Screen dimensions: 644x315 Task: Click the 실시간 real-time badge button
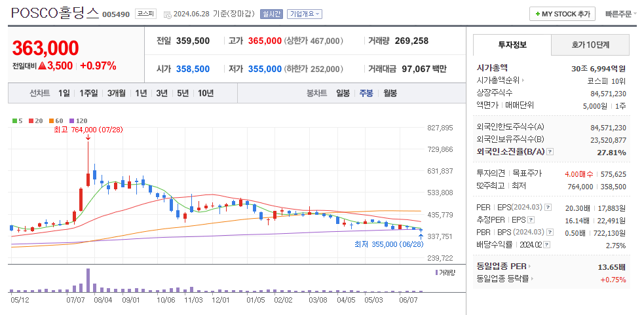271,14
